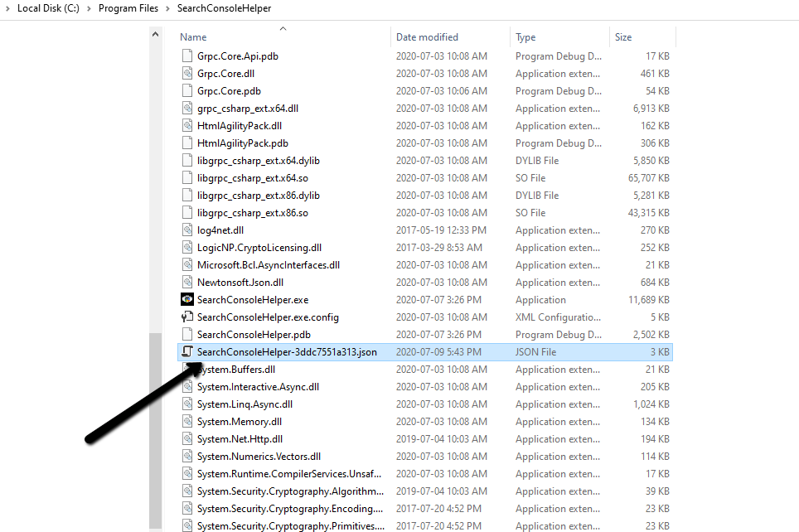
Task: Click the HtmlAgilityPack.pdb file icon
Action: (187, 143)
